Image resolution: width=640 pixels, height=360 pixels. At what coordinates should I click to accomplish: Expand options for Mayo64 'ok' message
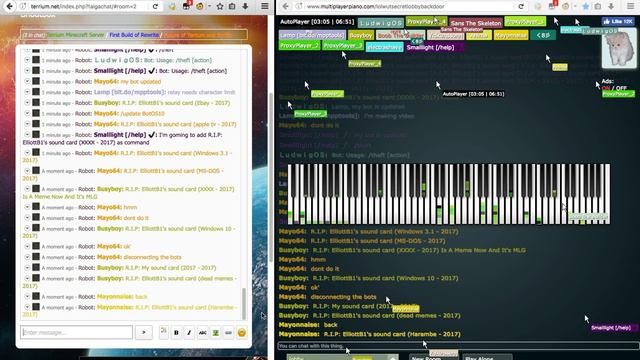click(27, 246)
